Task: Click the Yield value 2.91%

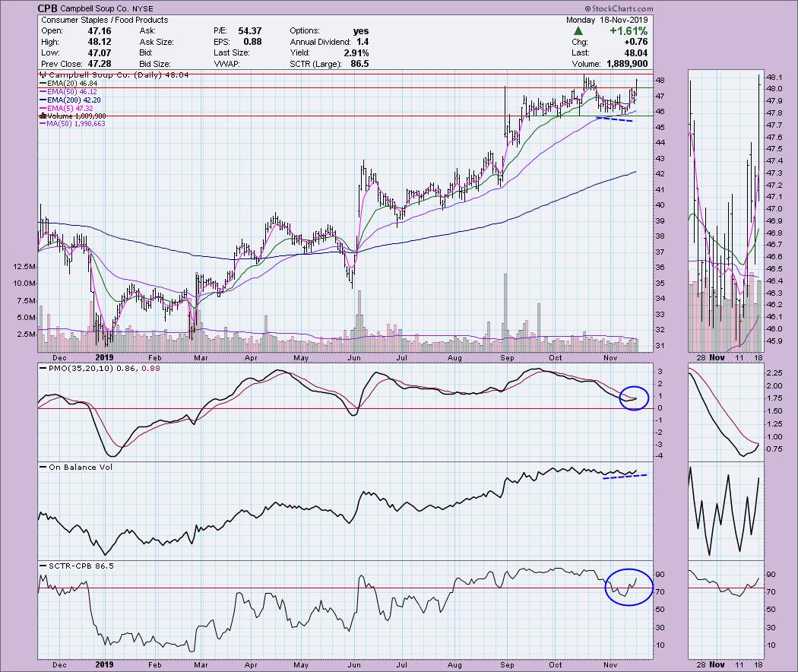Action: [x=356, y=53]
